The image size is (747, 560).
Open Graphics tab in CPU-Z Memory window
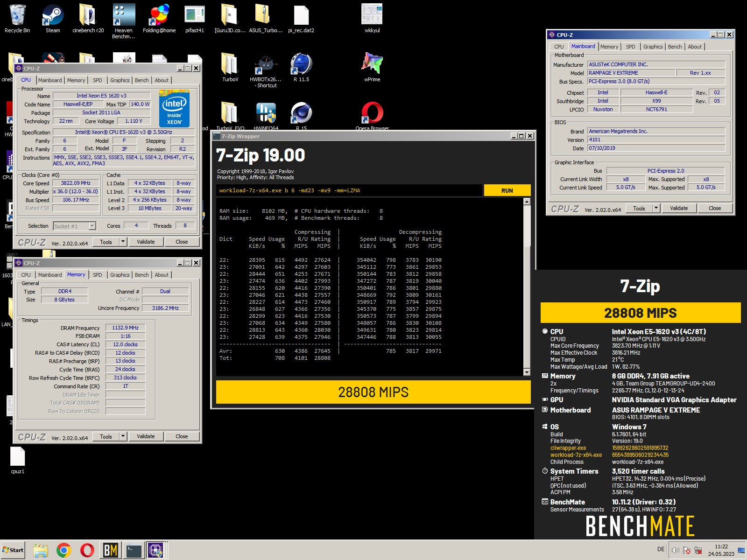pyautogui.click(x=120, y=275)
